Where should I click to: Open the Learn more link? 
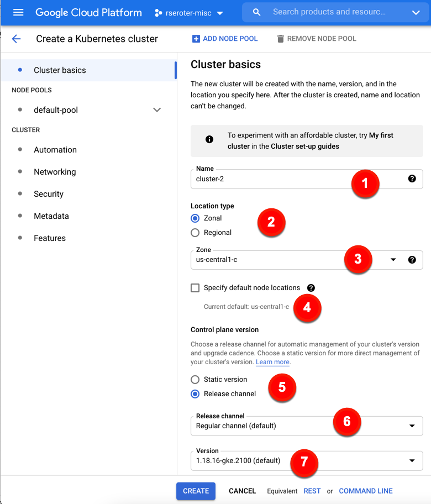[272, 362]
